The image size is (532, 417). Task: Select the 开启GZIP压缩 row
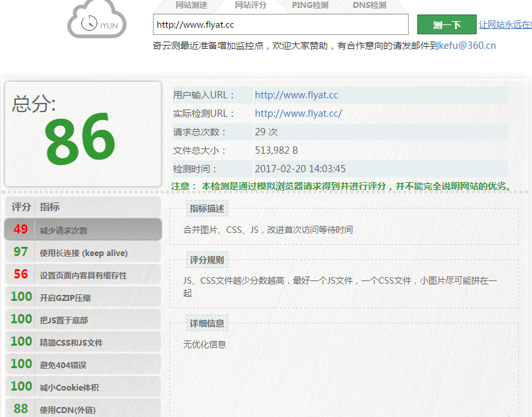coord(83,297)
